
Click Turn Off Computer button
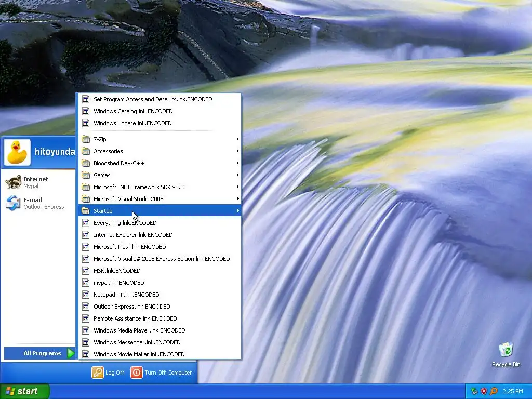coord(162,373)
